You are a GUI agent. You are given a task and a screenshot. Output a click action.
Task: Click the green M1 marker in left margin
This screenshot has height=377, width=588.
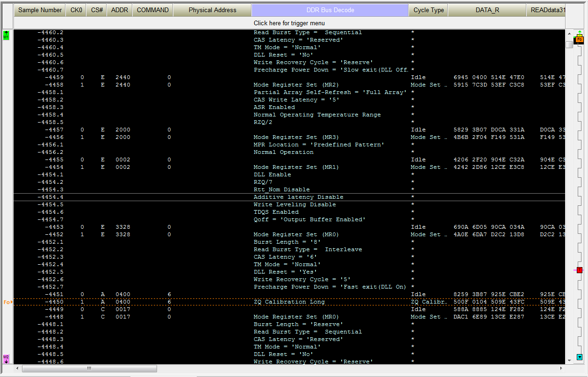(x=6, y=35)
